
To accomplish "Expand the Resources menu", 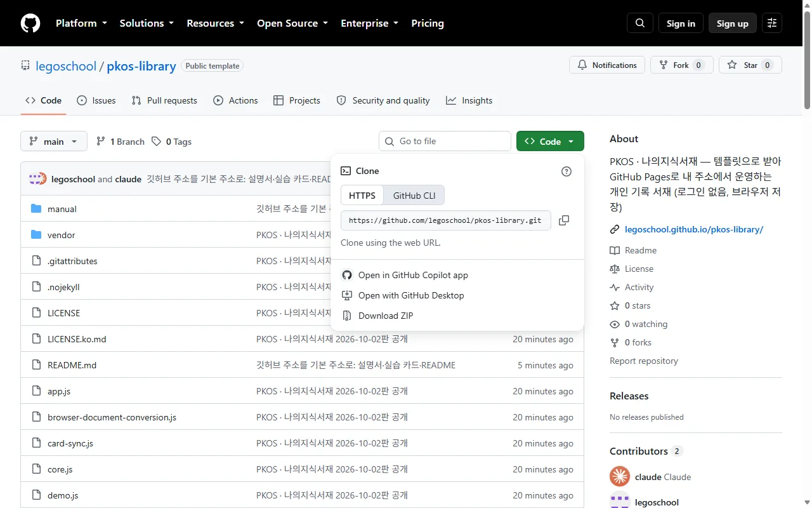I will tap(215, 23).
